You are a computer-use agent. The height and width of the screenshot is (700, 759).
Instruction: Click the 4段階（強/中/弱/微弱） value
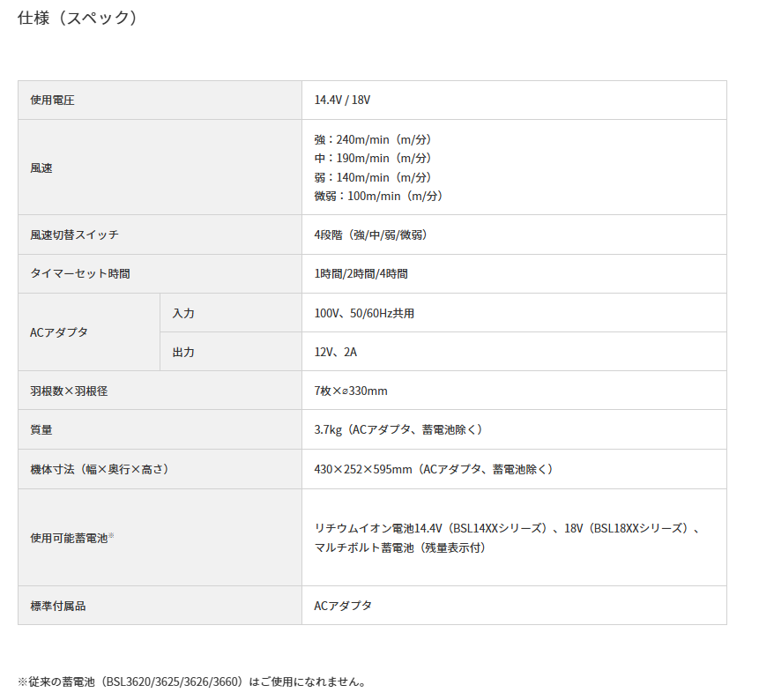click(371, 235)
